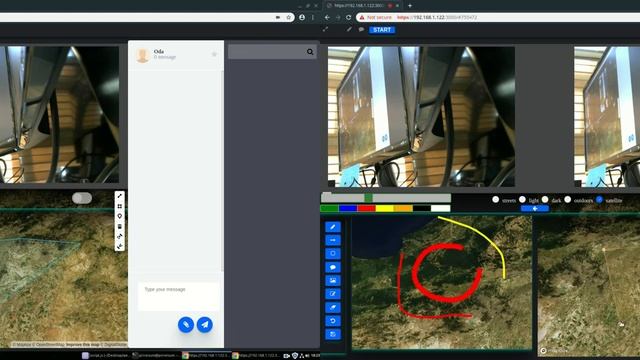
Task: Select the circle shape tool in blue toolbar
Action: [333, 254]
